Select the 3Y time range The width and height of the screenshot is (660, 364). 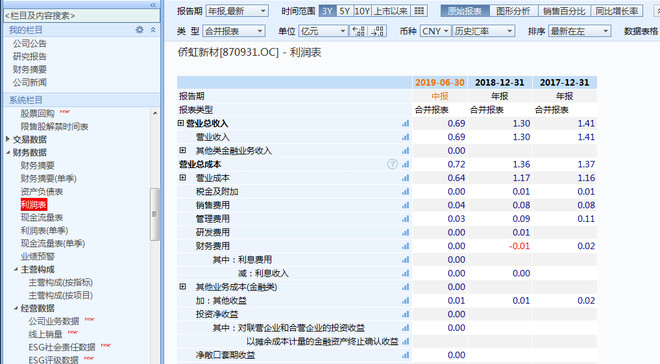[x=327, y=11]
